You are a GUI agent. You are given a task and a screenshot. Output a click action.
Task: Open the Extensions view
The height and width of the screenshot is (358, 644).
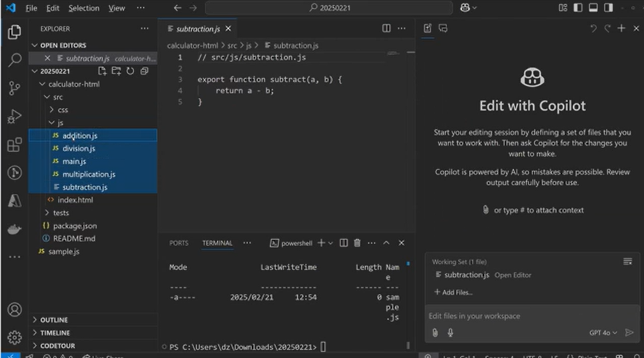tap(15, 145)
